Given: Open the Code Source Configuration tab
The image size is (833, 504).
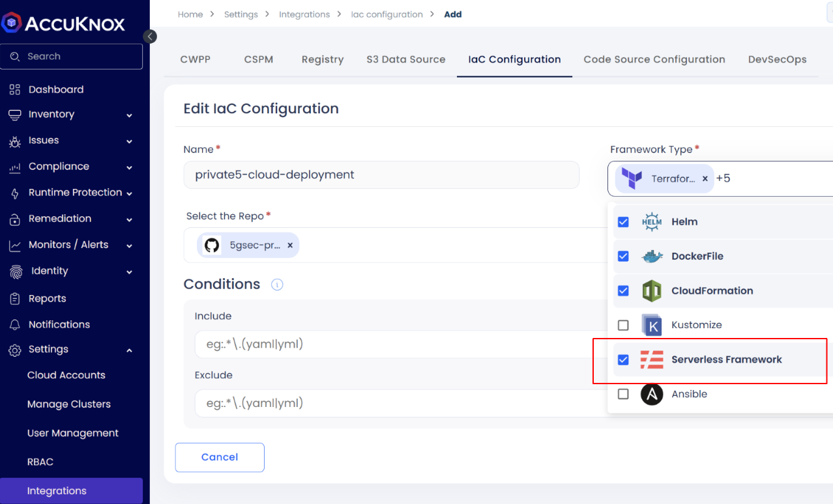Looking at the screenshot, I should 654,59.
